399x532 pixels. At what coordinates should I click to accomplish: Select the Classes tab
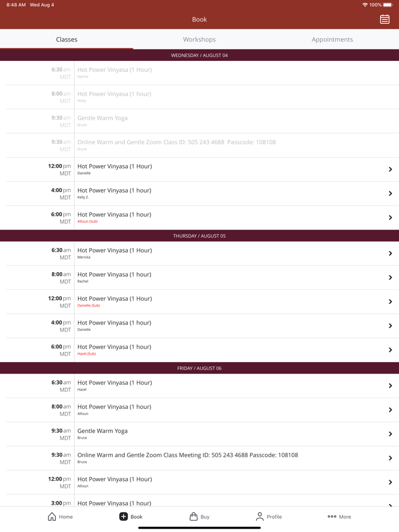(67, 39)
